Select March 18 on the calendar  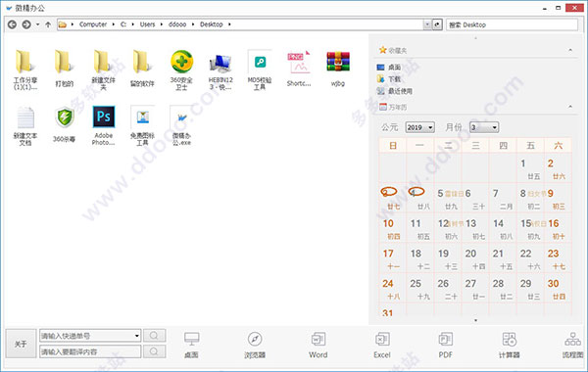(x=420, y=258)
